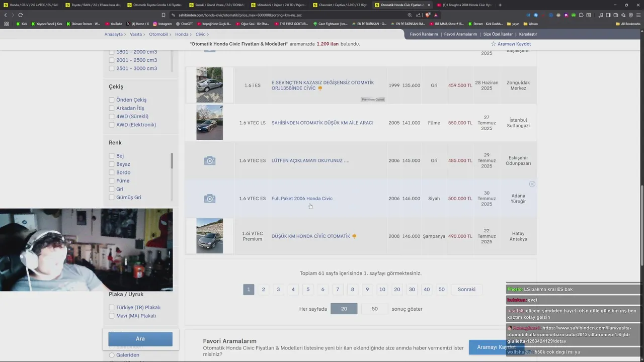Click the blue Aramayı Kaydet button
Viewport: 644px width, 362px height.
496,347
